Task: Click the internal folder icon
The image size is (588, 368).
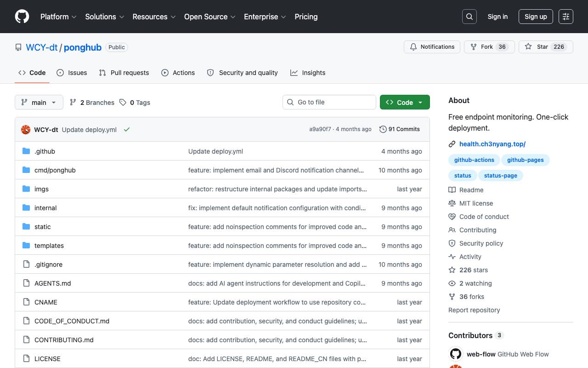Action: point(26,208)
